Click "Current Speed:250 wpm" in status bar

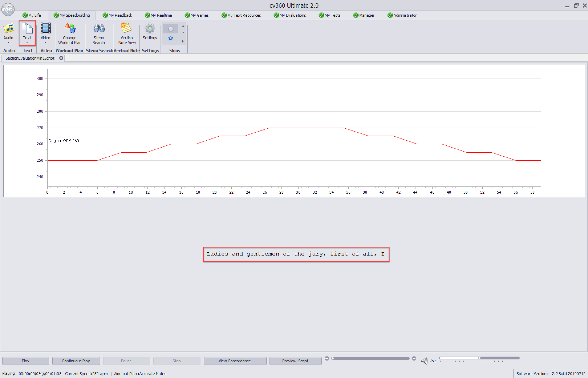[x=86, y=374]
